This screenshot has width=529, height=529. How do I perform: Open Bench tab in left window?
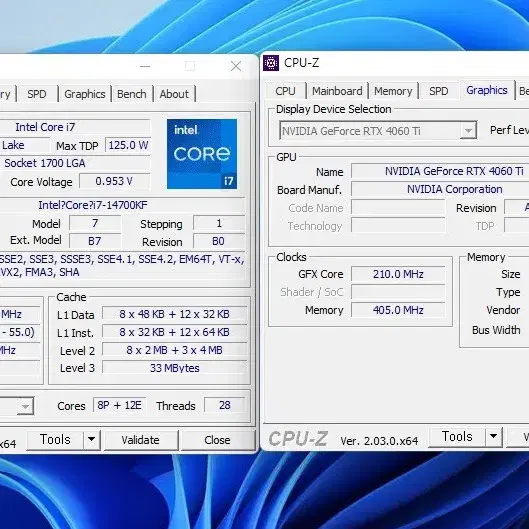[x=132, y=94]
